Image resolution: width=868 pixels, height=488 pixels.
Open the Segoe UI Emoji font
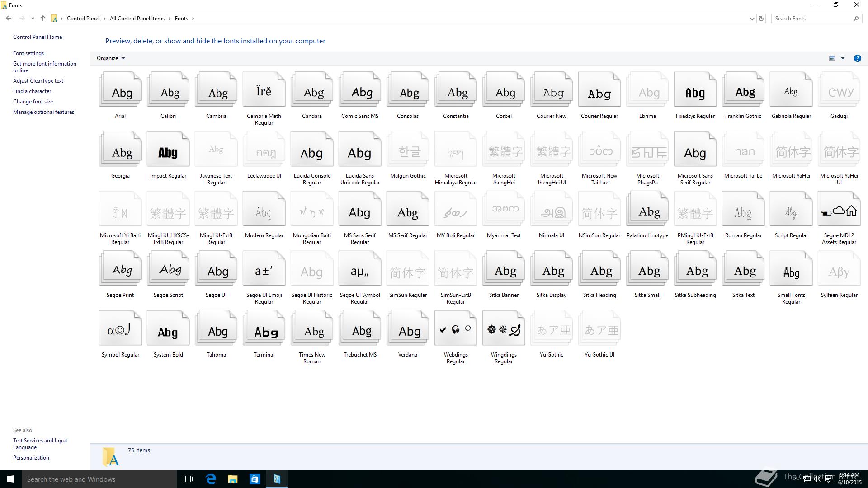[264, 271]
